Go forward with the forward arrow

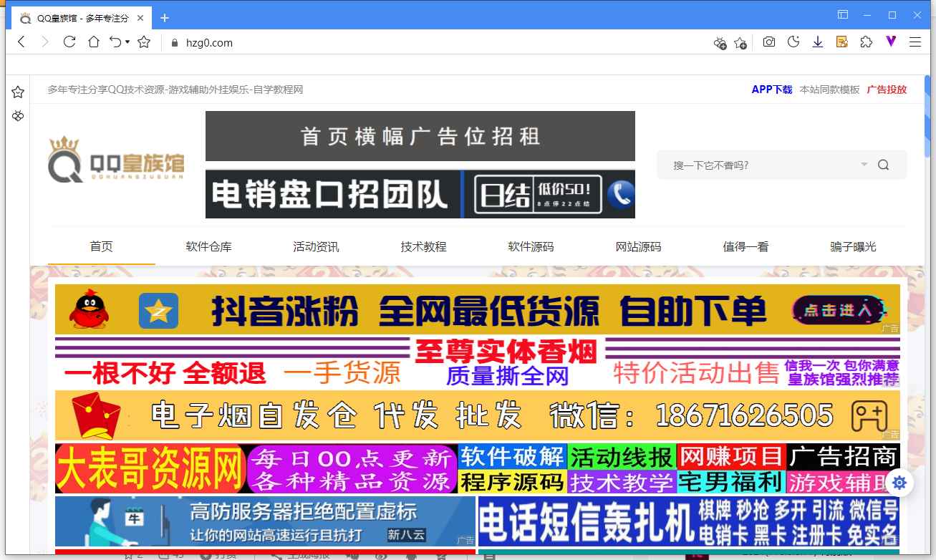(x=45, y=42)
